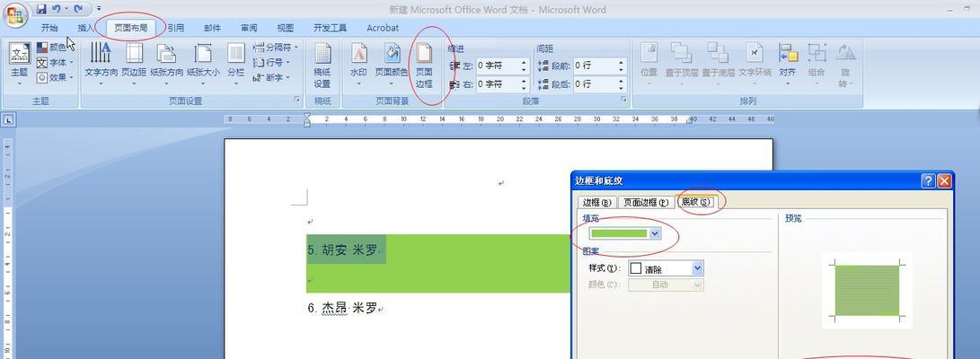The width and height of the screenshot is (980, 359).
Task: Open the 页边距 margins menu
Action: [x=134, y=63]
